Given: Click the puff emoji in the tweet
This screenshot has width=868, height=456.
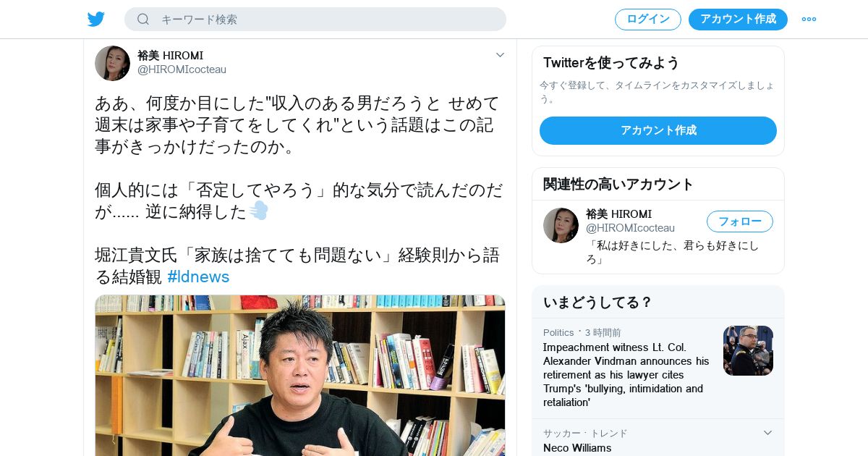Looking at the screenshot, I should [259, 211].
